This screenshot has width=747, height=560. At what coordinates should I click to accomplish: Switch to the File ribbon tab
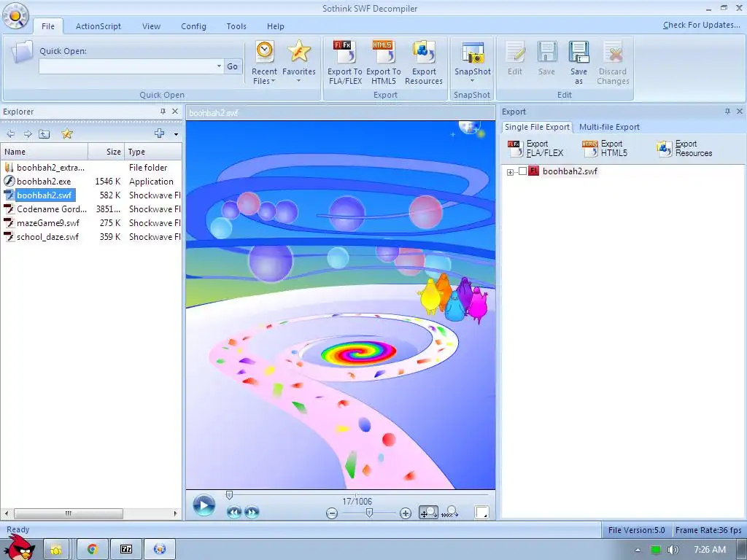pos(48,26)
